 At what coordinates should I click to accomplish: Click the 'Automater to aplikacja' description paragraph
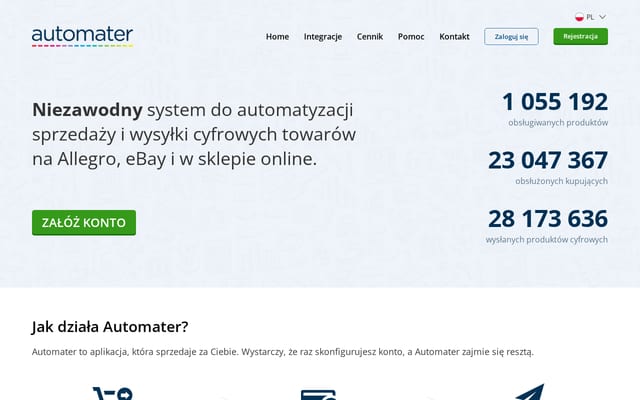point(283,352)
